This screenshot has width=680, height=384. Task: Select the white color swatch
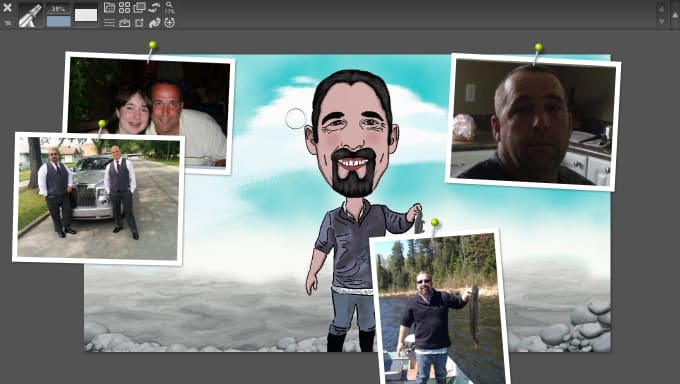86,15
